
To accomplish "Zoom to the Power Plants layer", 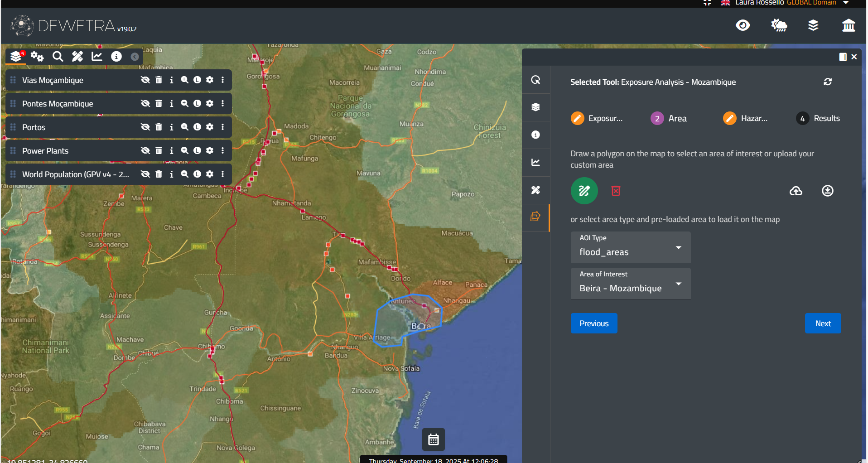I will 184,151.
